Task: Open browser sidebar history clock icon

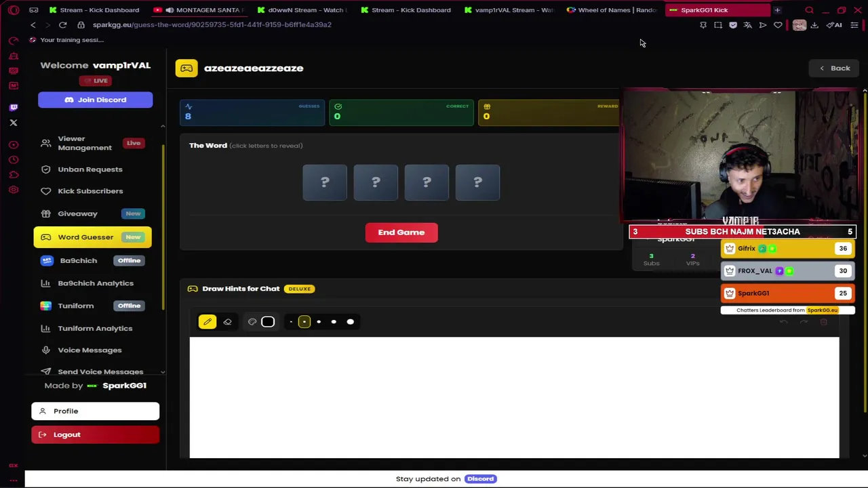Action: pyautogui.click(x=14, y=160)
